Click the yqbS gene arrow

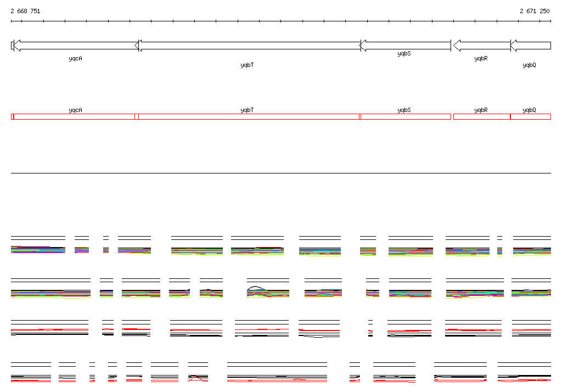404,46
